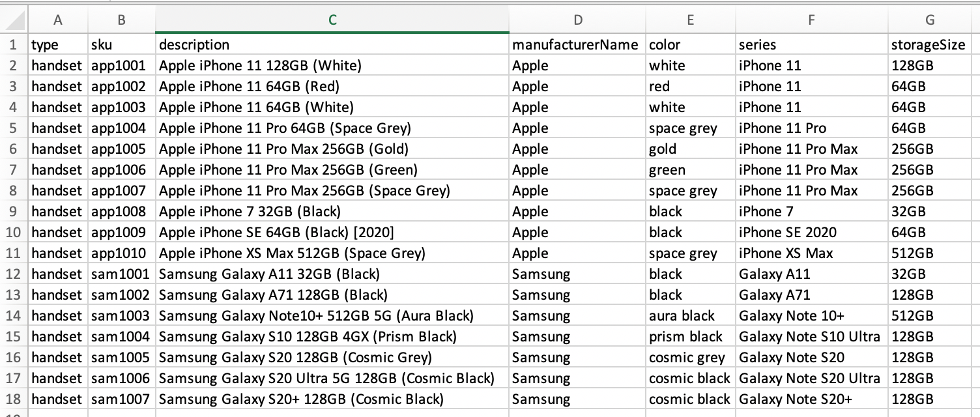This screenshot has height=417, width=980.
Task: Click the '32GB' storage cell for iPhone 7
Action: click(x=930, y=211)
